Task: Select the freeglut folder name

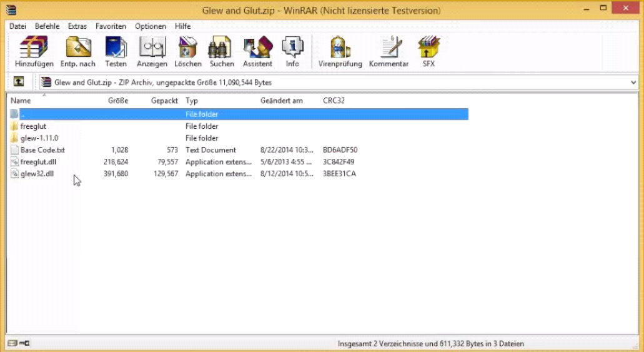Action: [33, 126]
